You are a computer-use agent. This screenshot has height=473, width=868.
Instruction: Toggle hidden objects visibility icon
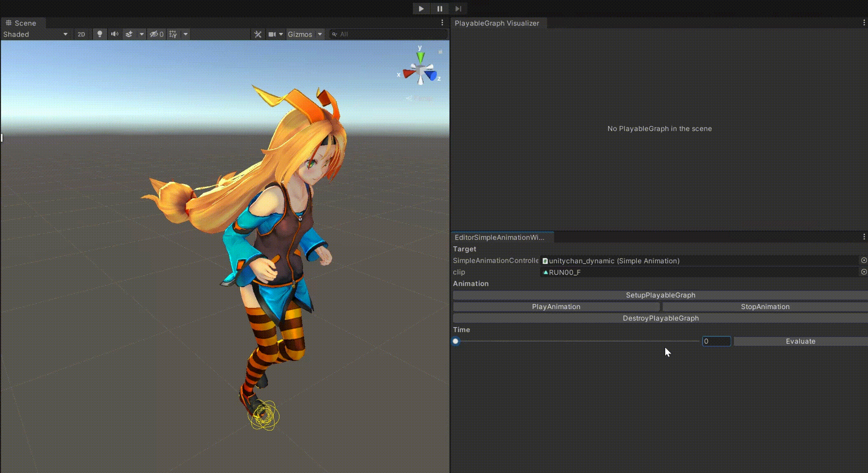157,34
